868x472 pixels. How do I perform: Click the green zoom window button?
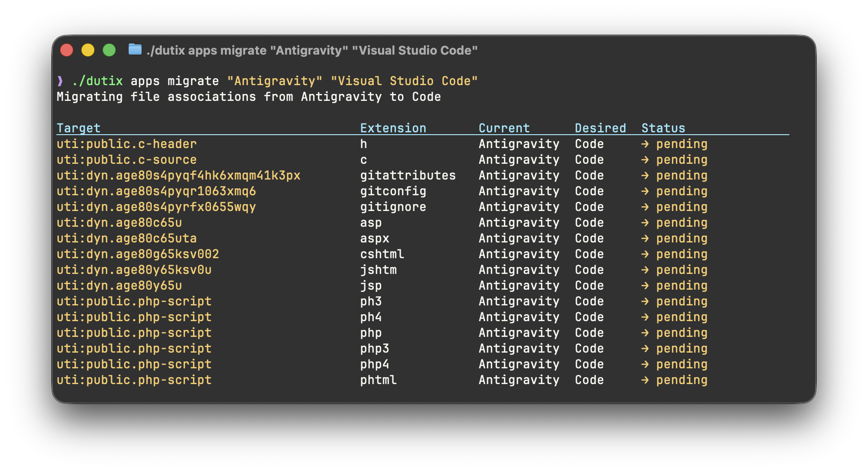(x=109, y=50)
